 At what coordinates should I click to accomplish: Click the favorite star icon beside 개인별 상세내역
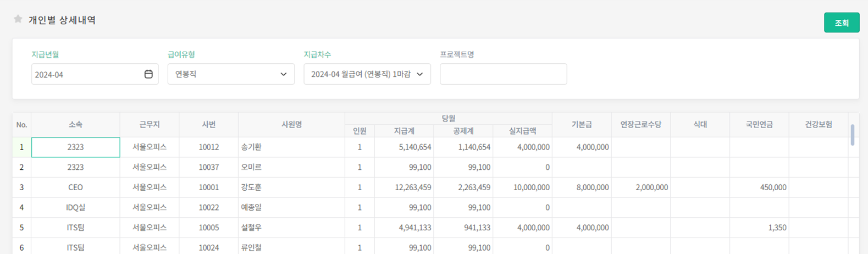tap(18, 19)
